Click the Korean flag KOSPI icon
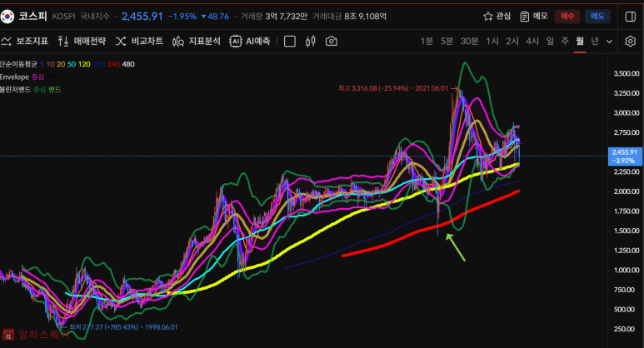 [7, 17]
